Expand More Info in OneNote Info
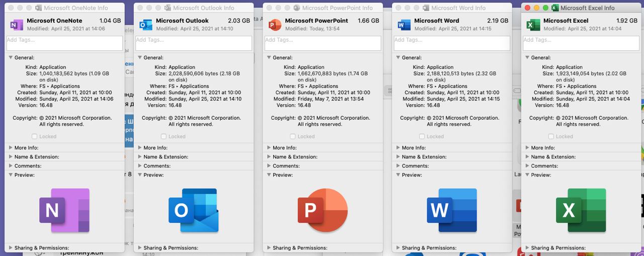Image resolution: width=644 pixels, height=256 pixels. pyautogui.click(x=10, y=148)
